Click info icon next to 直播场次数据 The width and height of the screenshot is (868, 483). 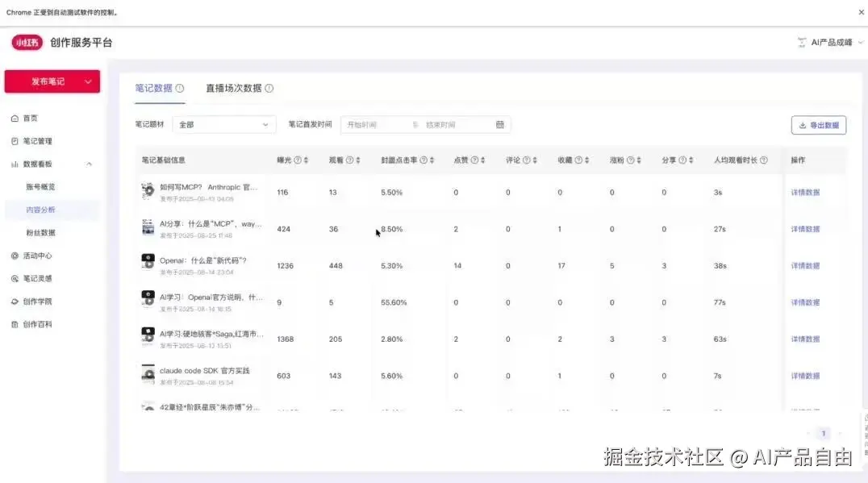coord(269,89)
